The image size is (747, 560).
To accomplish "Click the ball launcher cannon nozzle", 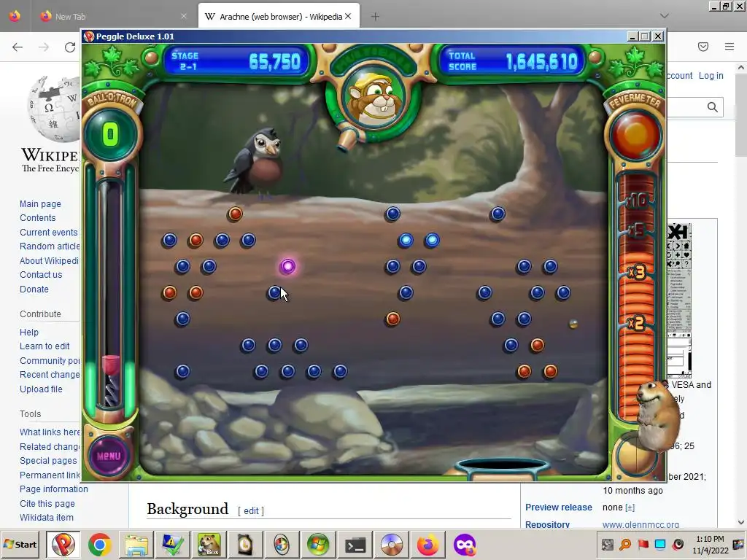I will [x=348, y=141].
